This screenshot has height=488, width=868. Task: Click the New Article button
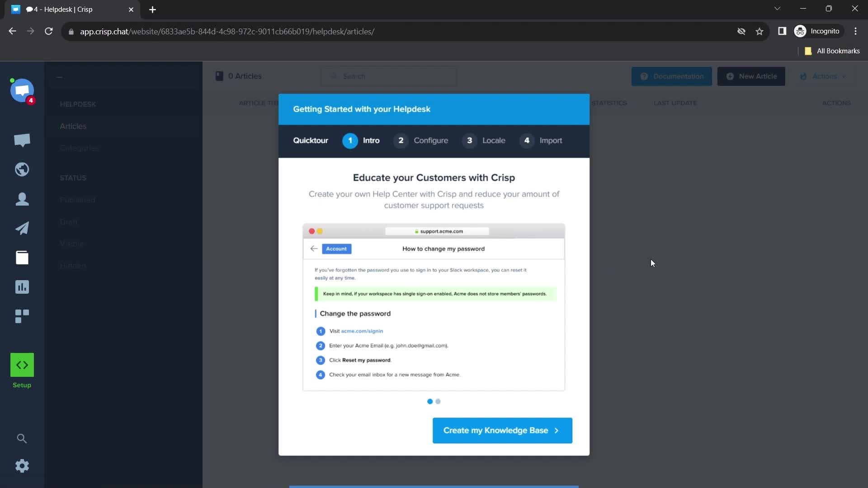(x=752, y=76)
